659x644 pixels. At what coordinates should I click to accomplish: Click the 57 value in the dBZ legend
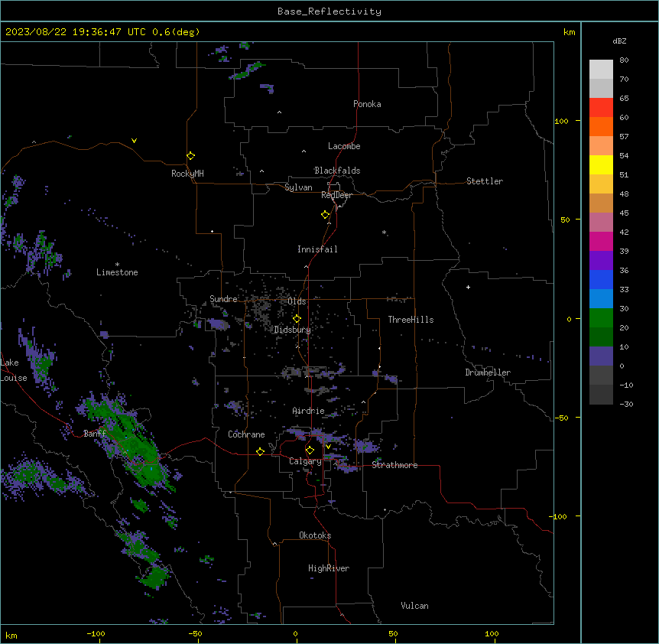pos(624,137)
